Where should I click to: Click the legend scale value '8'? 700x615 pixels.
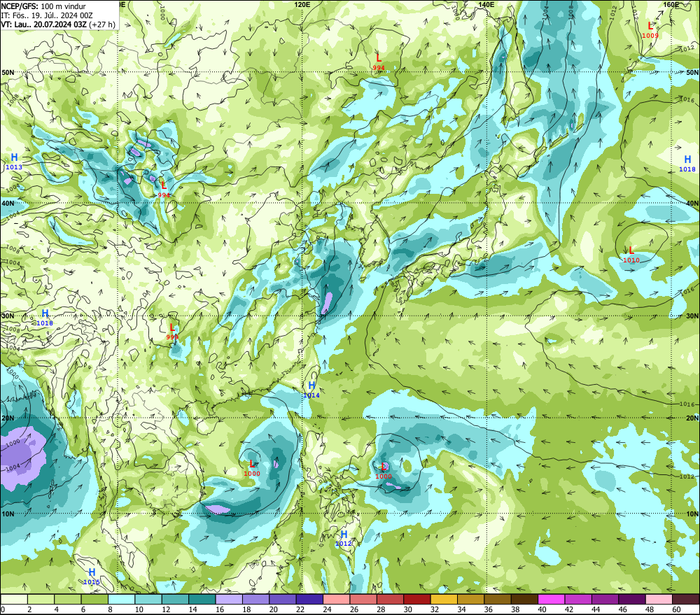(111, 609)
